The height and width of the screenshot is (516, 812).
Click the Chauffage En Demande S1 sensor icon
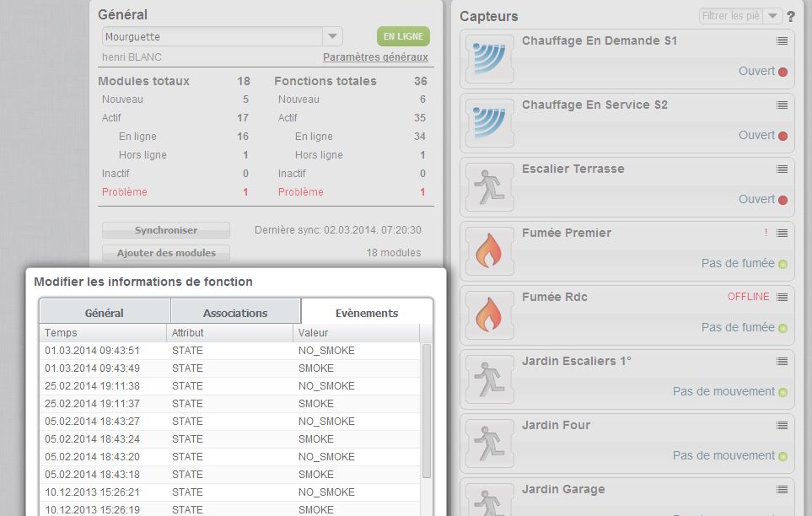[489, 59]
